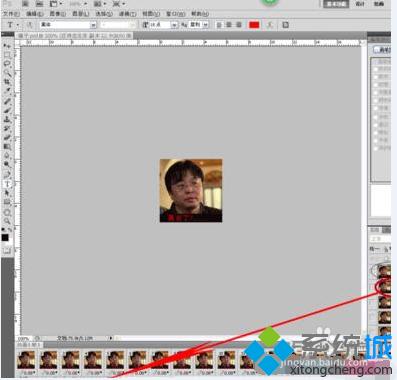Viewport: 397px width, 380px height.
Task: Select the Rectangle shape tool
Action: (x=7, y=202)
